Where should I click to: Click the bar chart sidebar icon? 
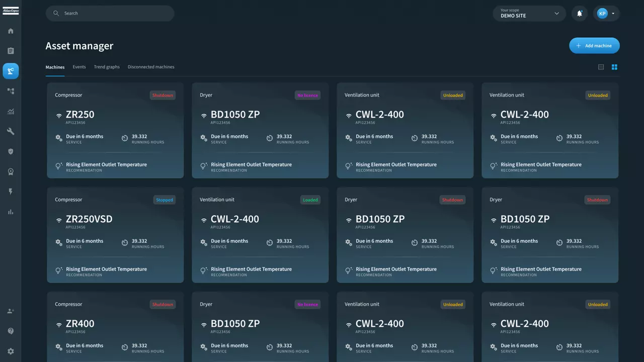coord(11,212)
